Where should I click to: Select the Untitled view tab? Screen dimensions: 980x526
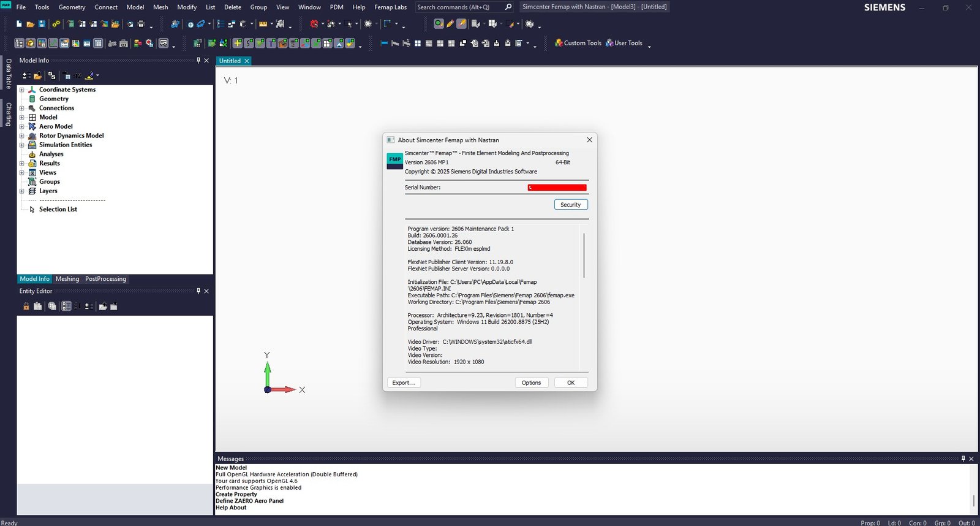pos(230,61)
